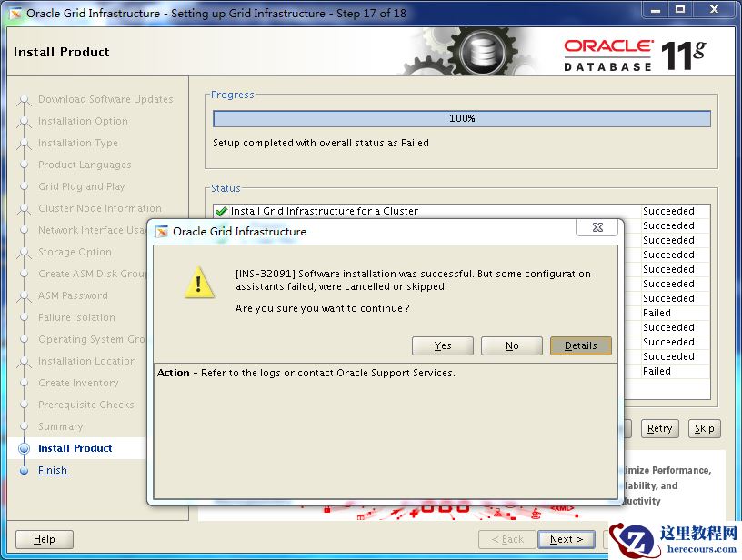Open the Finish step link
Screen dimensions: 742x560
[53, 470]
